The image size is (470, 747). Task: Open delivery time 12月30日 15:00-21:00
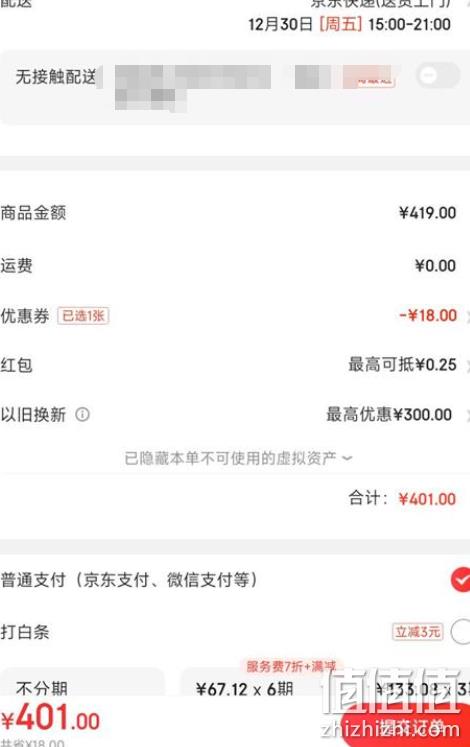[x=349, y=24]
